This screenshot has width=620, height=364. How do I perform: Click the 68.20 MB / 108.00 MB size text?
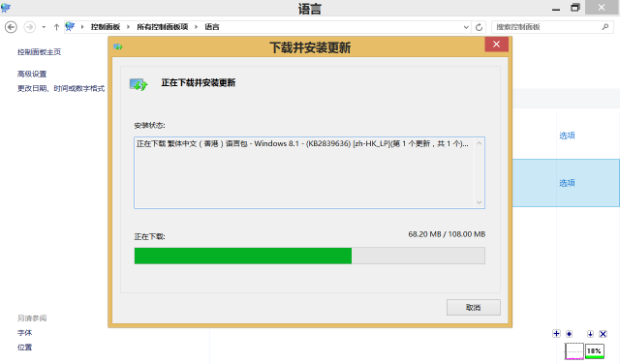tap(447, 234)
